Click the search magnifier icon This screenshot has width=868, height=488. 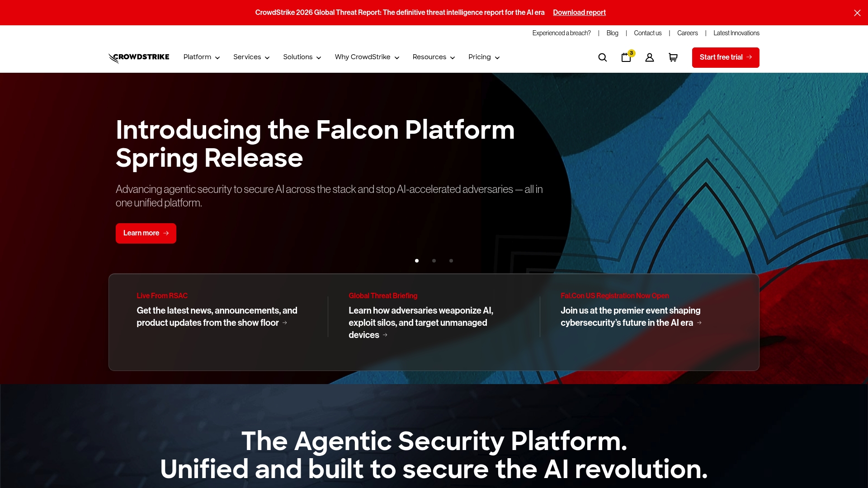coord(602,57)
